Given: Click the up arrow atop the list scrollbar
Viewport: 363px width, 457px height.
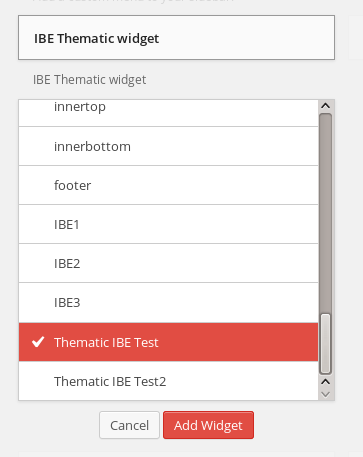Looking at the screenshot, I should coord(325,106).
